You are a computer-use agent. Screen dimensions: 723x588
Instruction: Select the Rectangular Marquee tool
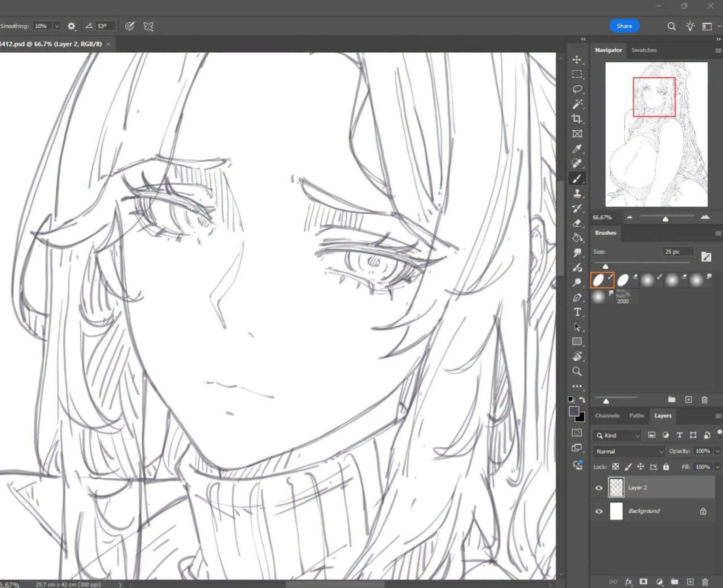(577, 74)
